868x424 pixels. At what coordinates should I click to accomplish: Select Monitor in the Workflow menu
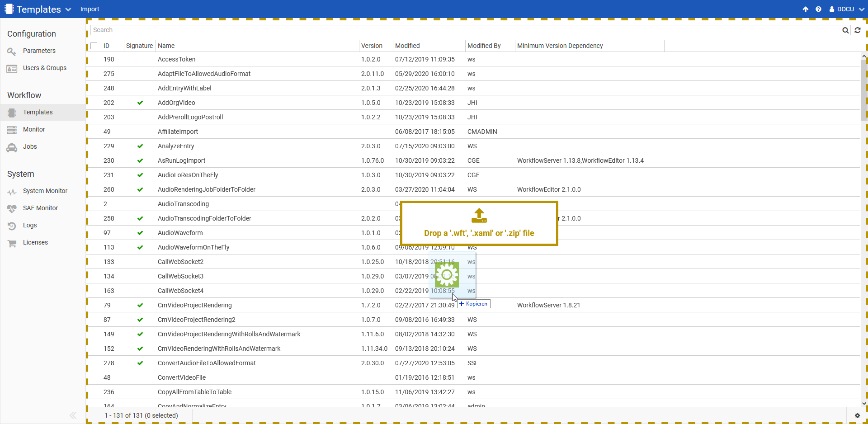[x=34, y=129]
